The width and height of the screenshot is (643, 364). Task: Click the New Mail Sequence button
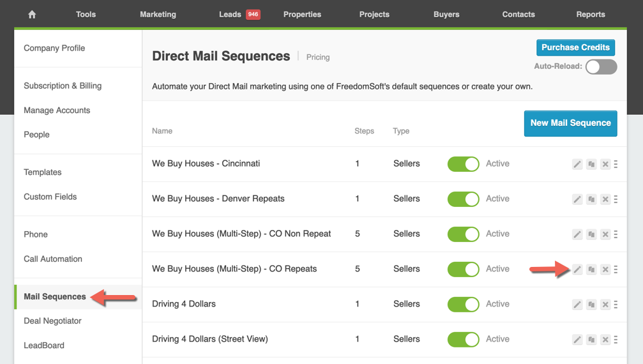point(570,123)
